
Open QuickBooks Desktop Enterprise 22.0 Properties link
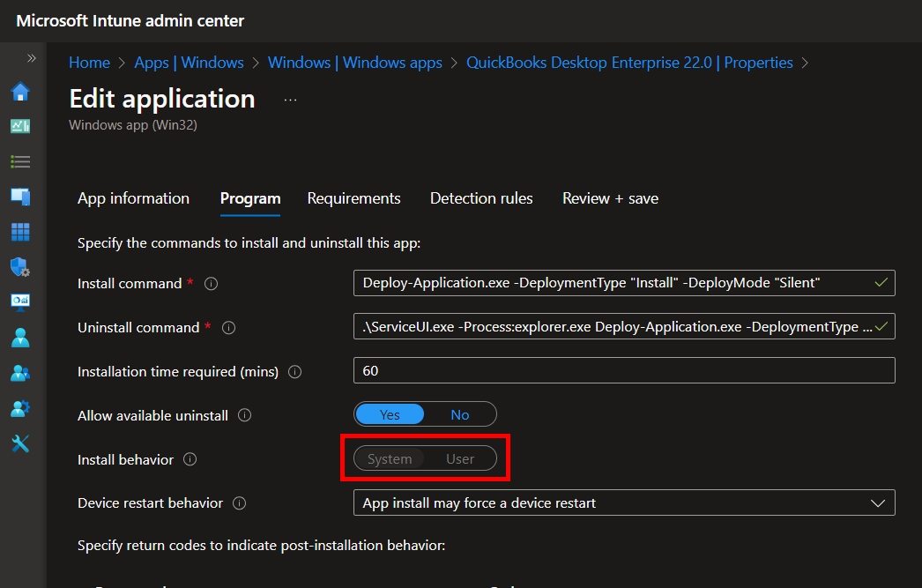[x=631, y=63]
